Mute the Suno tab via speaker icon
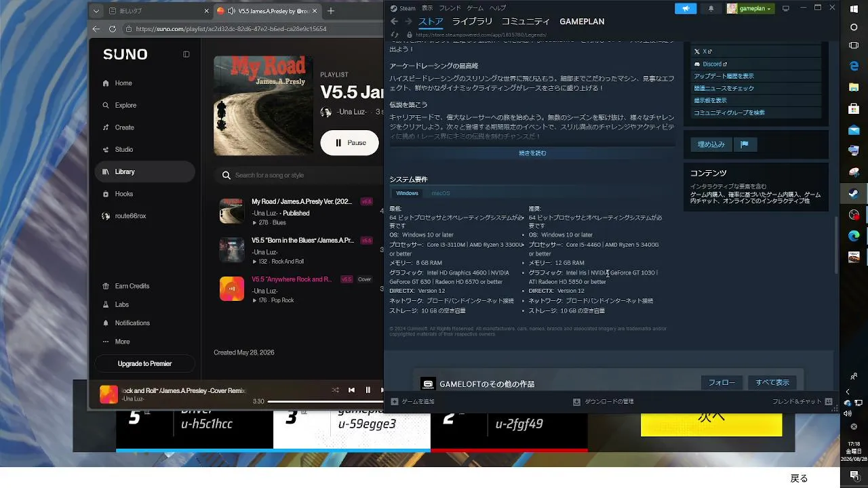868x488 pixels. (231, 11)
